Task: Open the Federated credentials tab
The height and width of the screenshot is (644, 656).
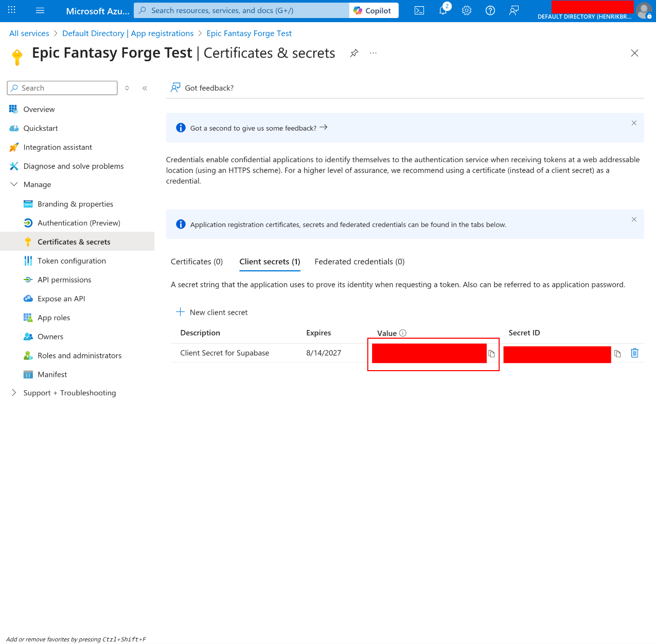Action: pos(359,262)
